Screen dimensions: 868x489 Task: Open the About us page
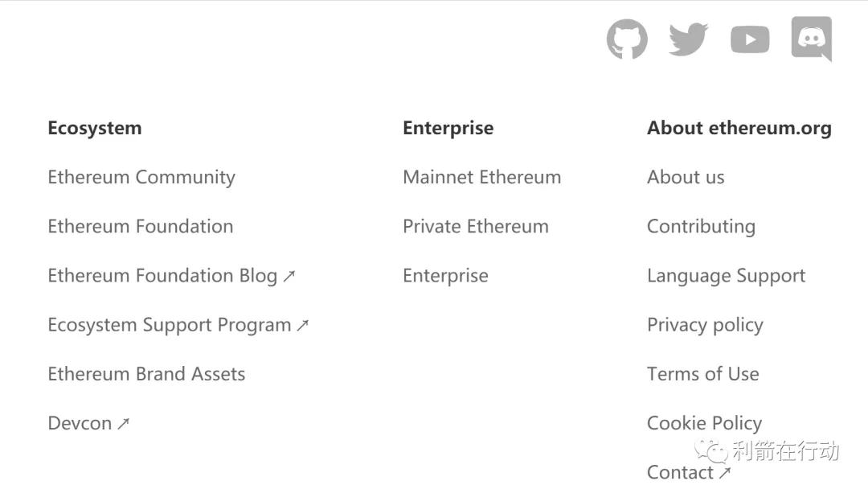pos(686,177)
